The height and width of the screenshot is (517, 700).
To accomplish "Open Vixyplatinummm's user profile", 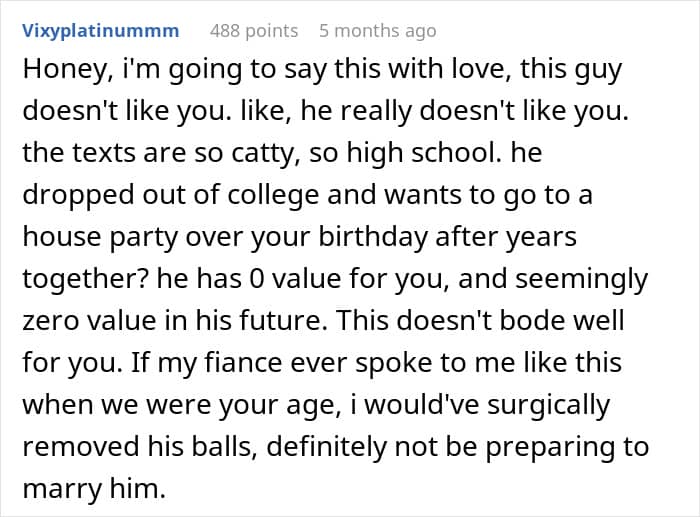I will click(100, 30).
